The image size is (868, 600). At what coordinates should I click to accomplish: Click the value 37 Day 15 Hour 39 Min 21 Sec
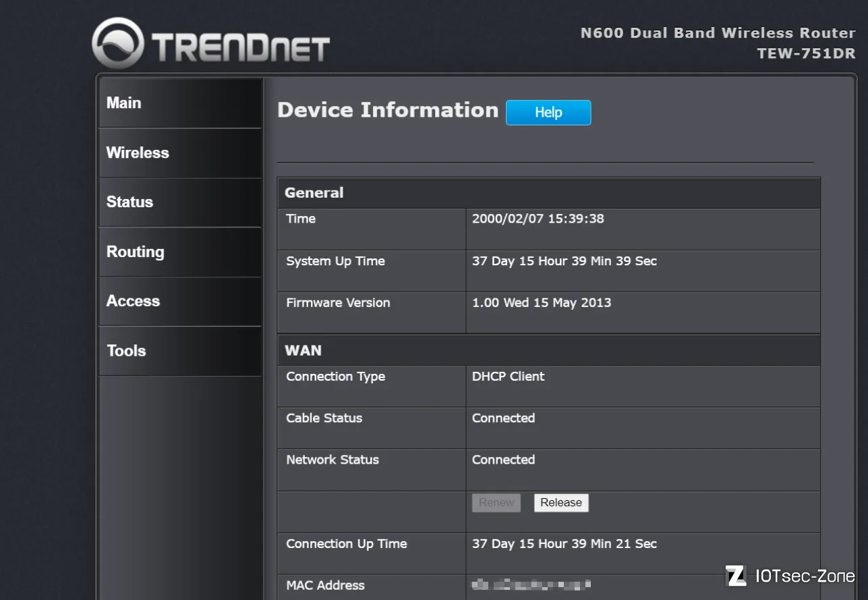[x=565, y=544]
